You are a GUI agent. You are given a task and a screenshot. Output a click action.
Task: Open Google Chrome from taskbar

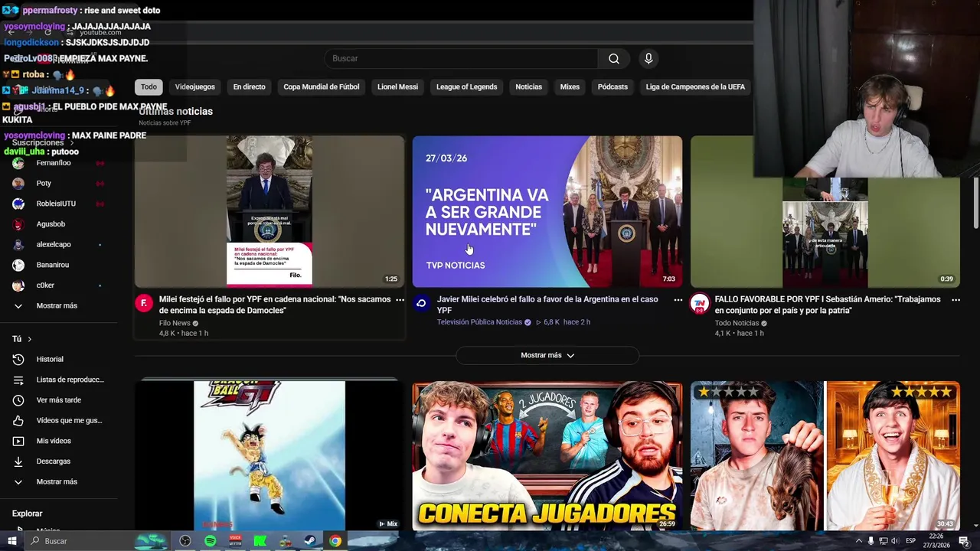pos(335,541)
